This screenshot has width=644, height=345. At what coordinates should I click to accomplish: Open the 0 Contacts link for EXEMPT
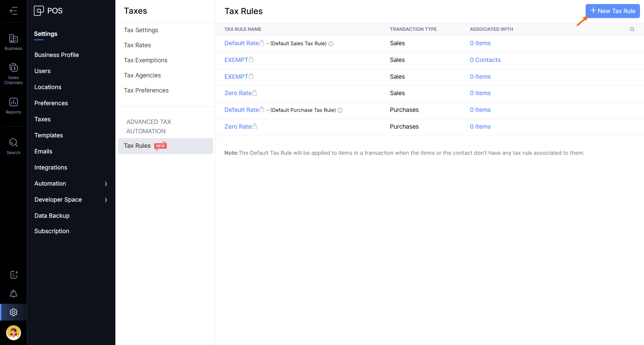click(x=485, y=60)
